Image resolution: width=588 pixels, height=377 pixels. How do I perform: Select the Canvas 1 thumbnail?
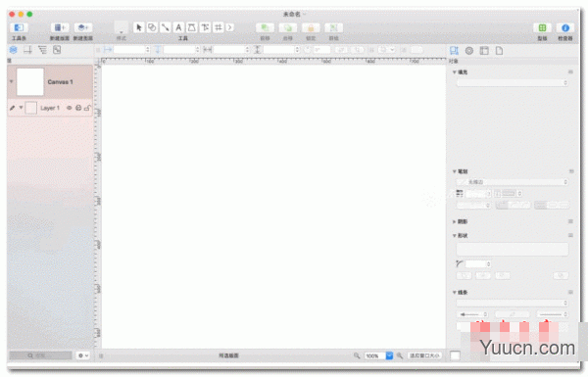point(30,81)
